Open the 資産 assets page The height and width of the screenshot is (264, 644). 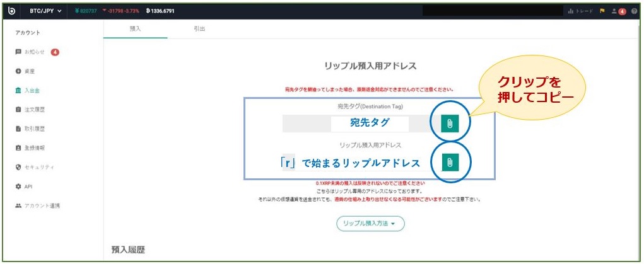pyautogui.click(x=28, y=71)
